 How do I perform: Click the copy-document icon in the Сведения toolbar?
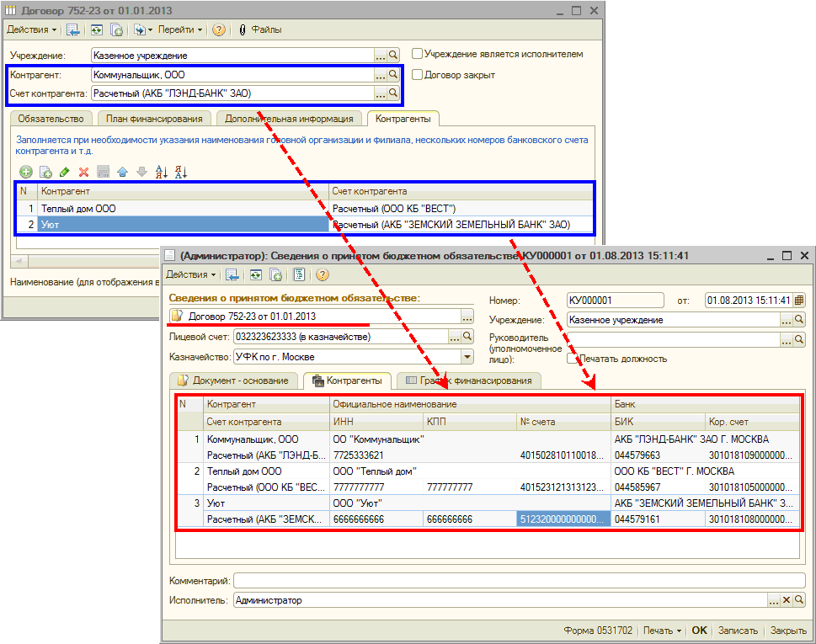276,274
